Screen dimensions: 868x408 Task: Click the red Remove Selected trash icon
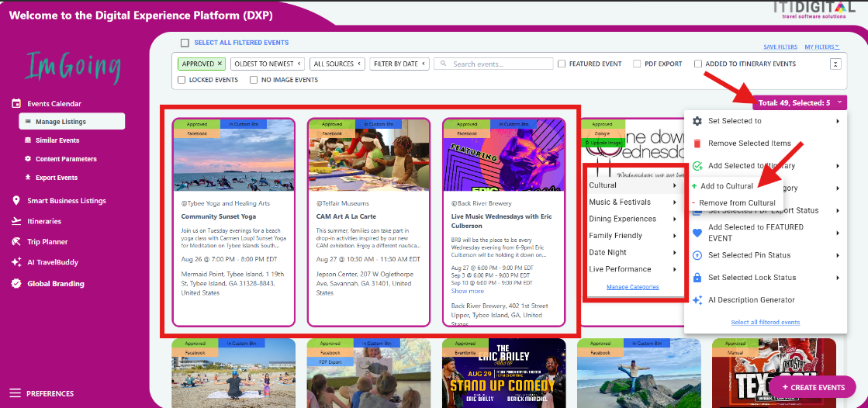click(x=697, y=143)
